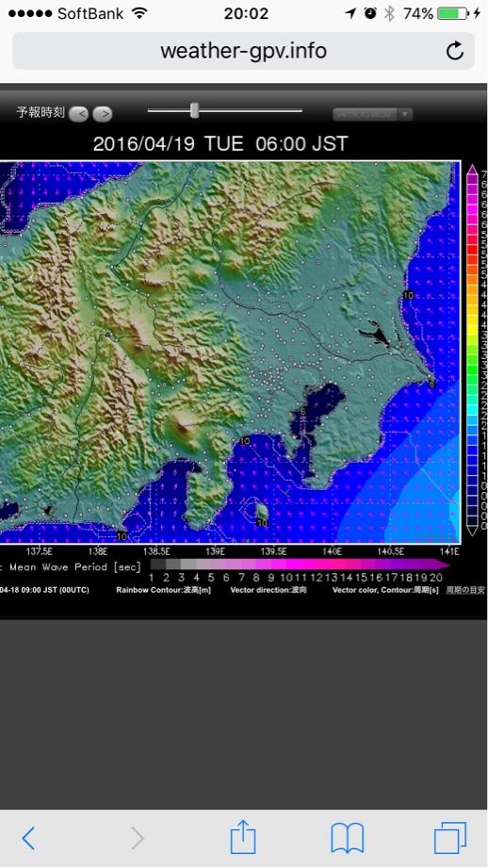Click the Izu Oshima island on map
488x868 pixels.
tap(263, 510)
